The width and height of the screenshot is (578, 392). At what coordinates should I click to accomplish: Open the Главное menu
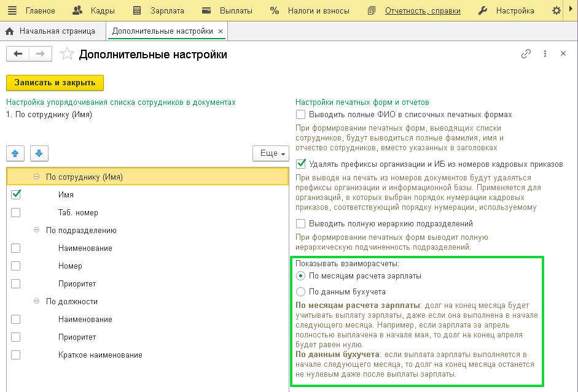coord(40,10)
